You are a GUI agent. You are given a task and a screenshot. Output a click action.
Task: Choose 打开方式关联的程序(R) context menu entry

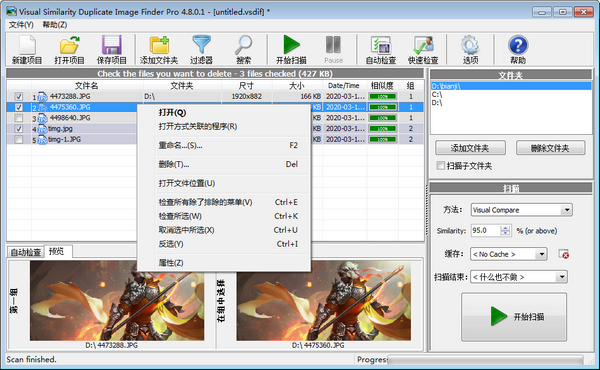coord(223,127)
